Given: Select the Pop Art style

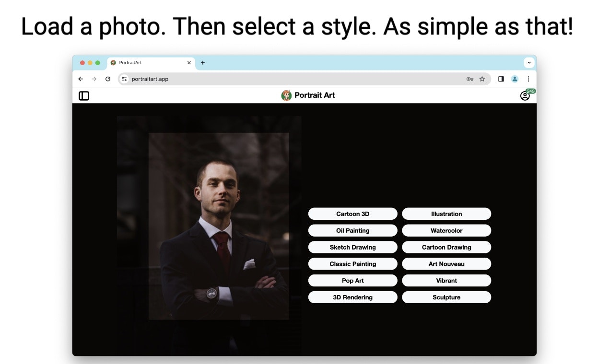Looking at the screenshot, I should tap(353, 281).
